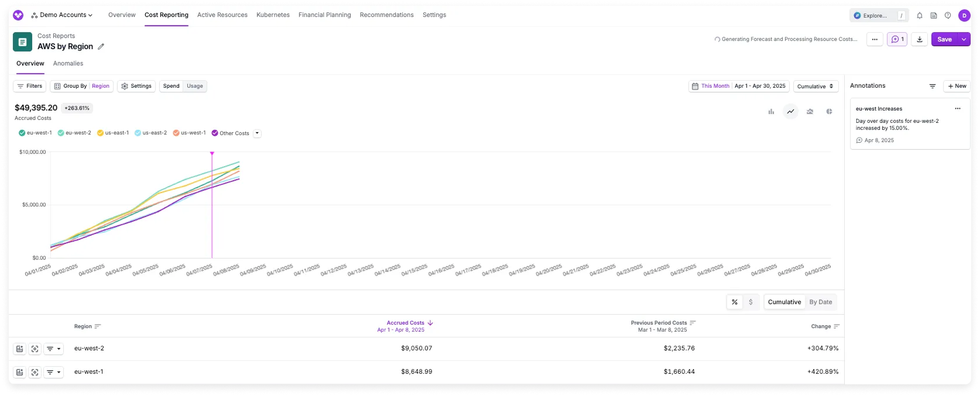Switch to area chart view
This screenshot has height=396, width=980.
tap(810, 111)
